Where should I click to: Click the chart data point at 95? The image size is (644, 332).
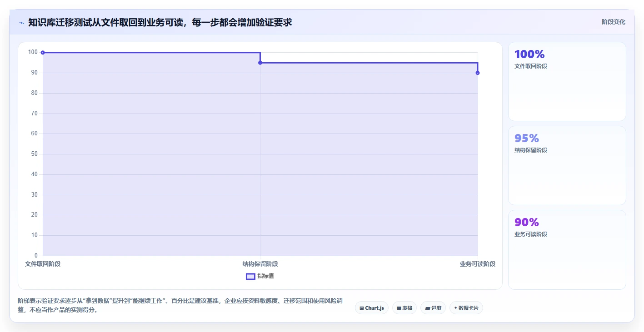tap(260, 63)
